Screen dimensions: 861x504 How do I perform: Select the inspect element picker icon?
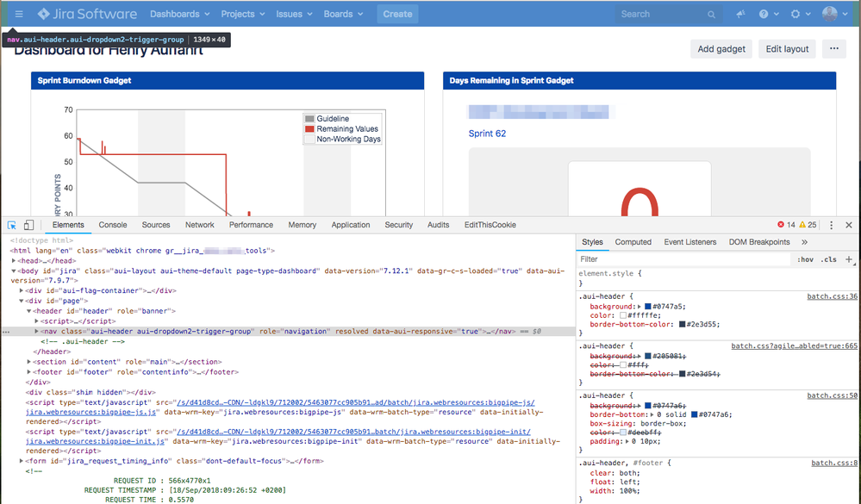pos(11,225)
